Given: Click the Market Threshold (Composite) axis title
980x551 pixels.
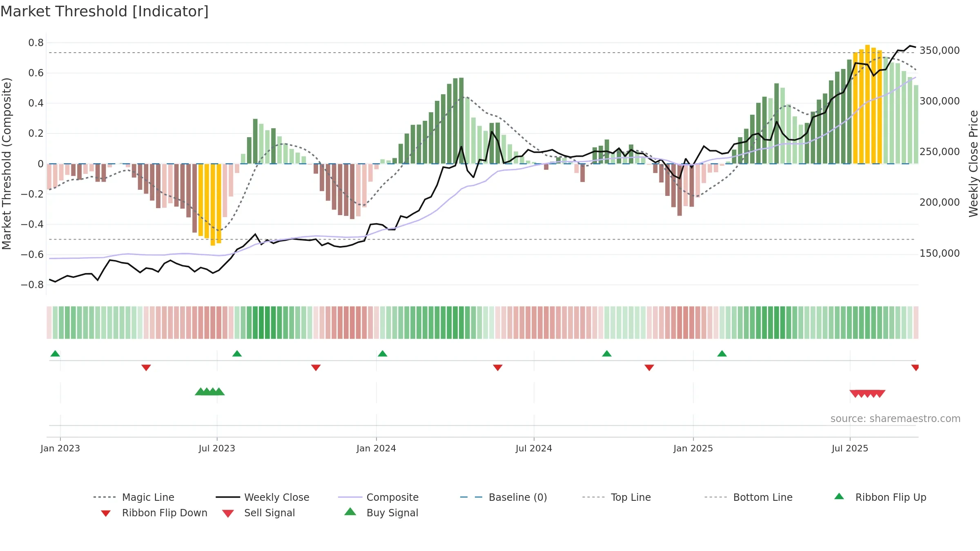Looking at the screenshot, I should click(7, 164).
